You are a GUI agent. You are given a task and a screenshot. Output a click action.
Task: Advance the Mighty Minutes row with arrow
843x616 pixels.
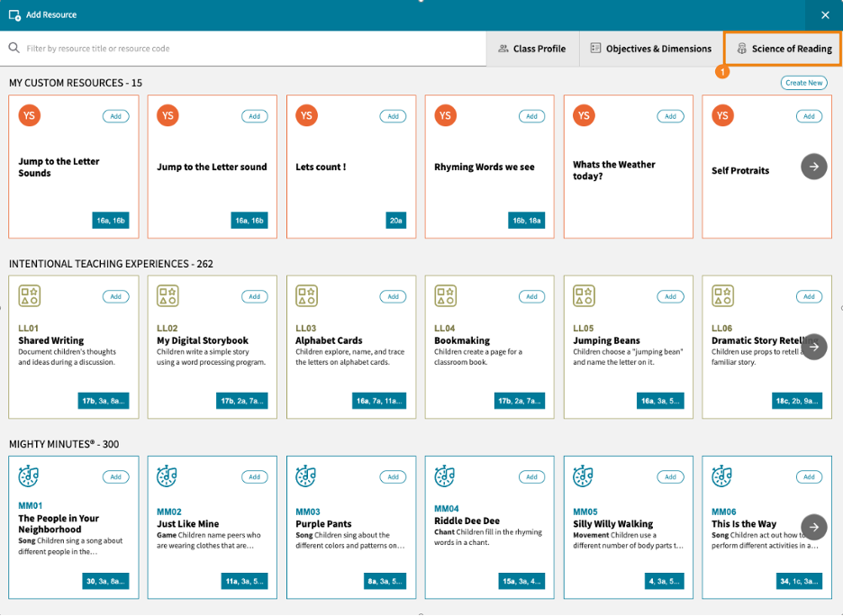[x=813, y=527]
